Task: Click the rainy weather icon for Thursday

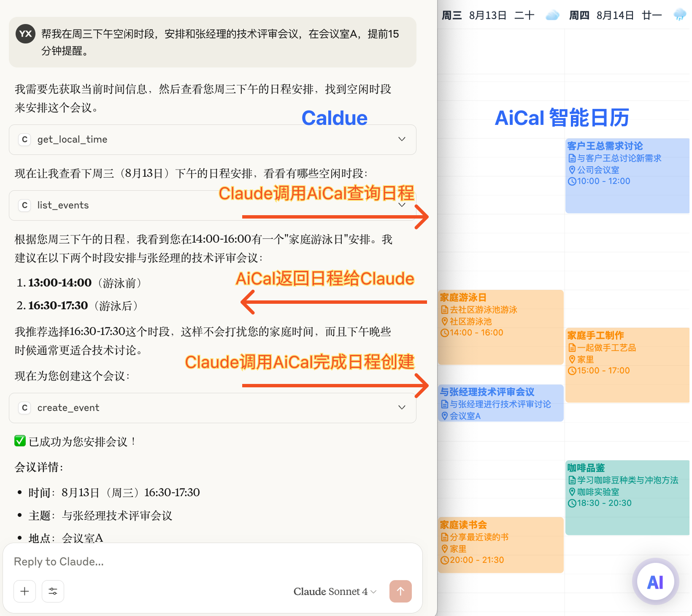Action: (x=679, y=16)
